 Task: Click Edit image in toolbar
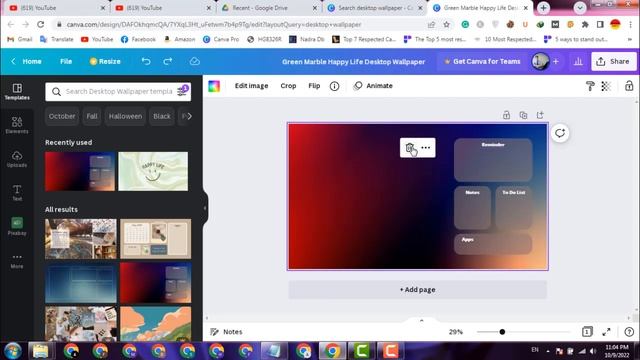251,86
